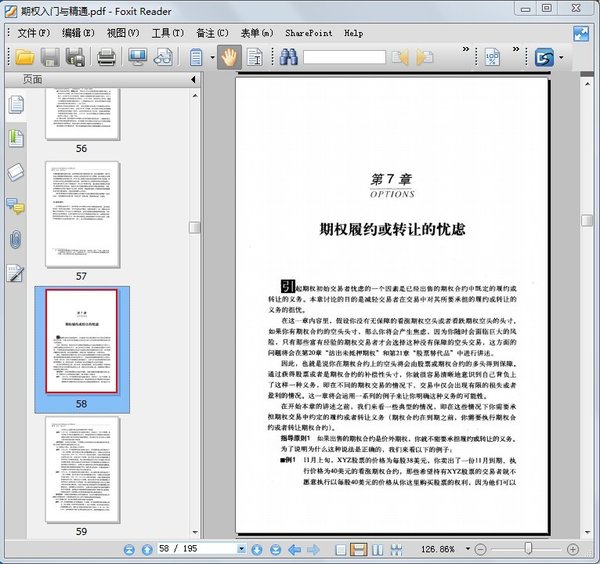Image resolution: width=600 pixels, height=564 pixels.
Task: Open the page number dropdown
Action: pyautogui.click(x=240, y=549)
